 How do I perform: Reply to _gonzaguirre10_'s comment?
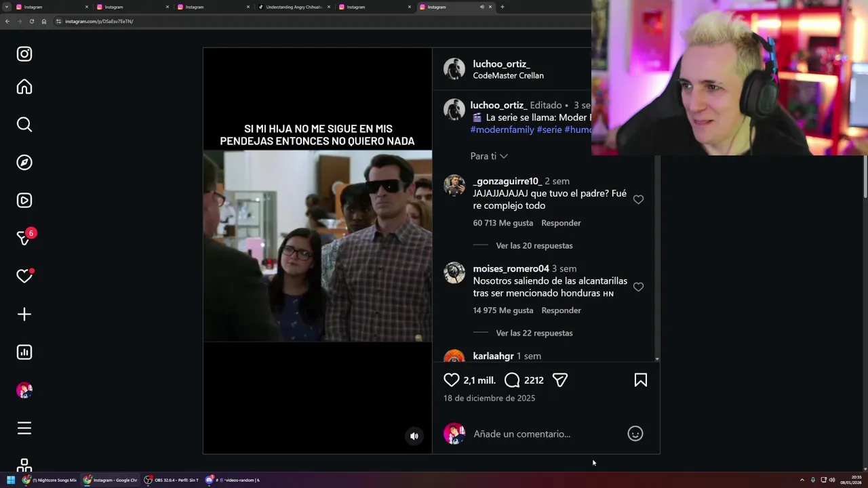(x=561, y=223)
